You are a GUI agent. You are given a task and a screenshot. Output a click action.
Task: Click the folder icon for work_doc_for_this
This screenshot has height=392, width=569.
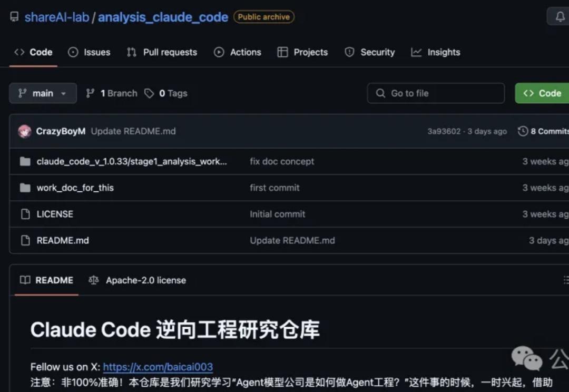coord(25,188)
